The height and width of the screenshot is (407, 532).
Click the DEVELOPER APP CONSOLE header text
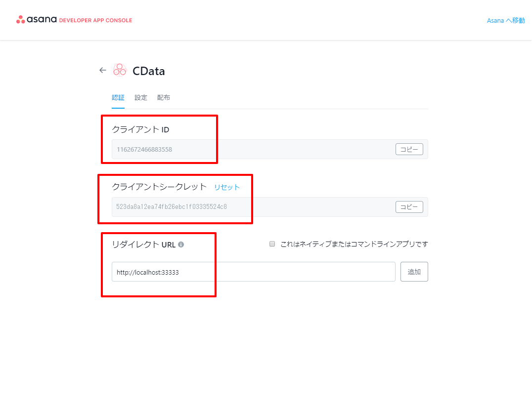click(x=95, y=20)
